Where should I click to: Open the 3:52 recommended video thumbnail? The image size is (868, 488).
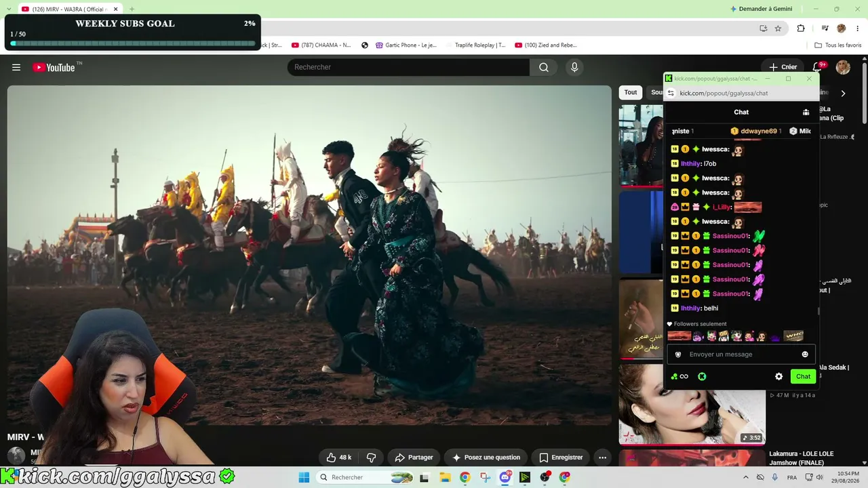pyautogui.click(x=692, y=405)
